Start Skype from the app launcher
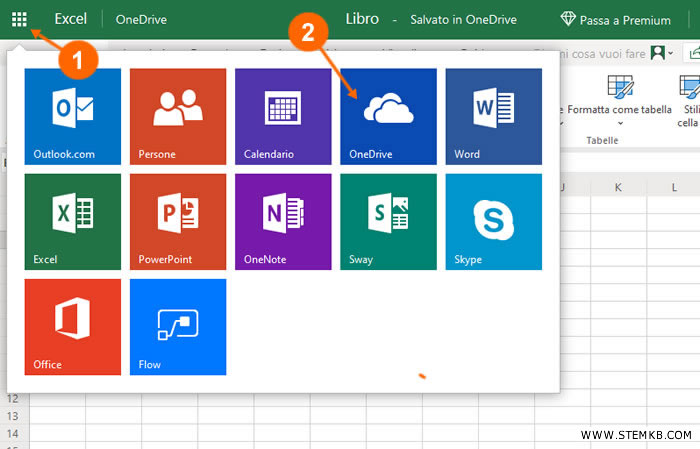 (493, 221)
